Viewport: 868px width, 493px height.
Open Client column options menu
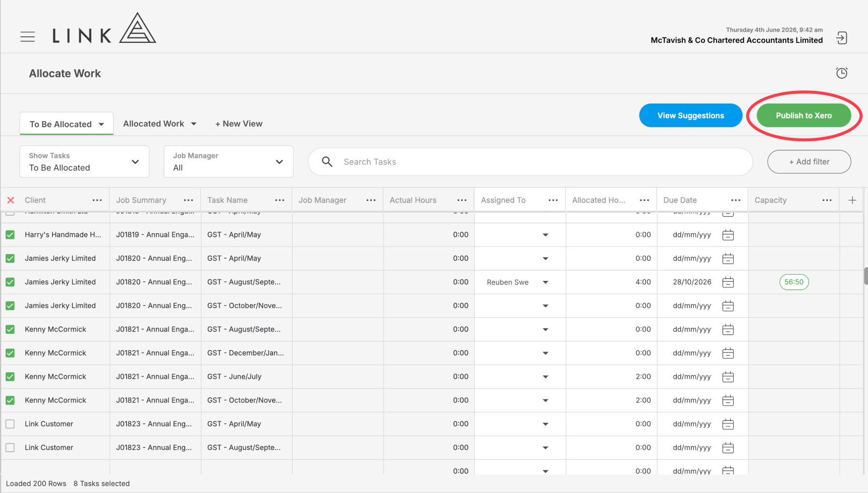[97, 200]
